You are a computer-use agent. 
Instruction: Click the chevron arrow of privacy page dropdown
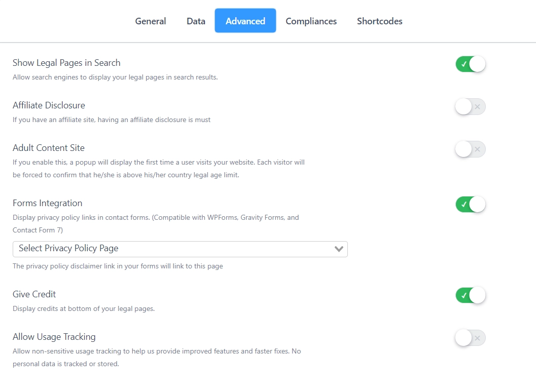pos(339,249)
